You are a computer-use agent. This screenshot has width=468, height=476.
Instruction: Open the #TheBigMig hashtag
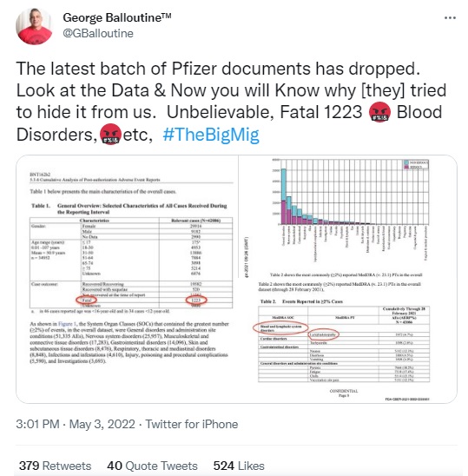211,135
